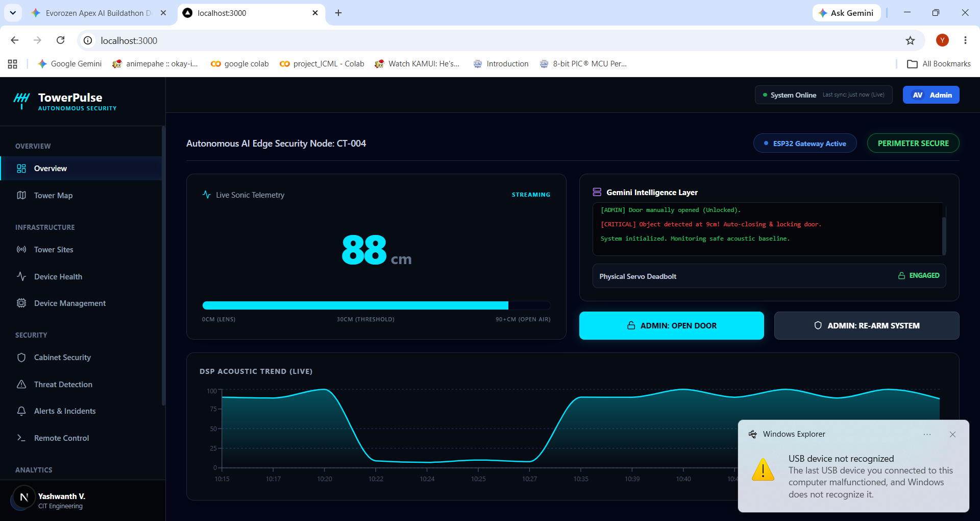Go to Device Health section
The width and height of the screenshot is (980, 521).
[x=82, y=277]
